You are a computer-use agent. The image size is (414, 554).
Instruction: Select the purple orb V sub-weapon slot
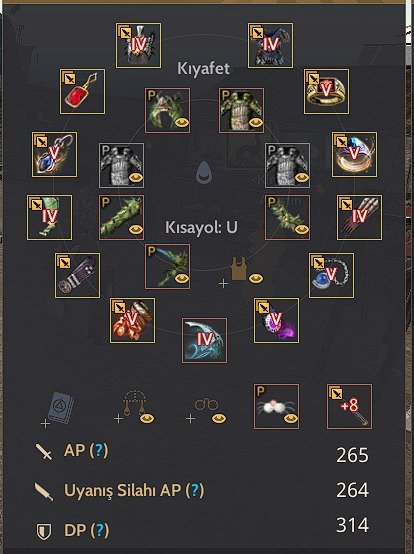[276, 320]
